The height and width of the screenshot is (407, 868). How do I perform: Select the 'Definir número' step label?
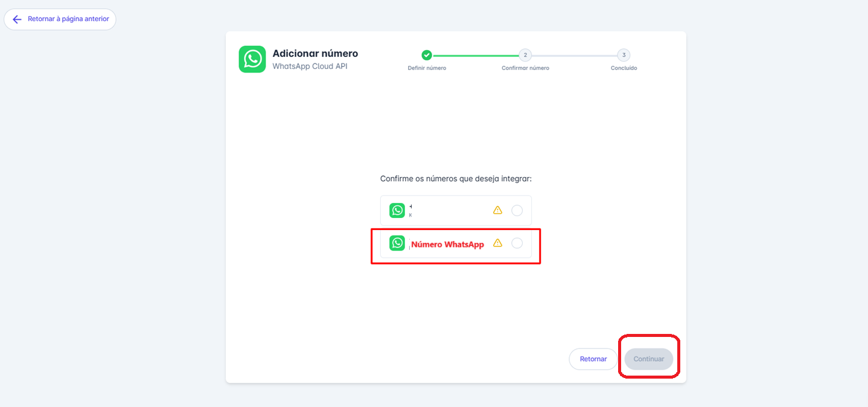(x=427, y=68)
